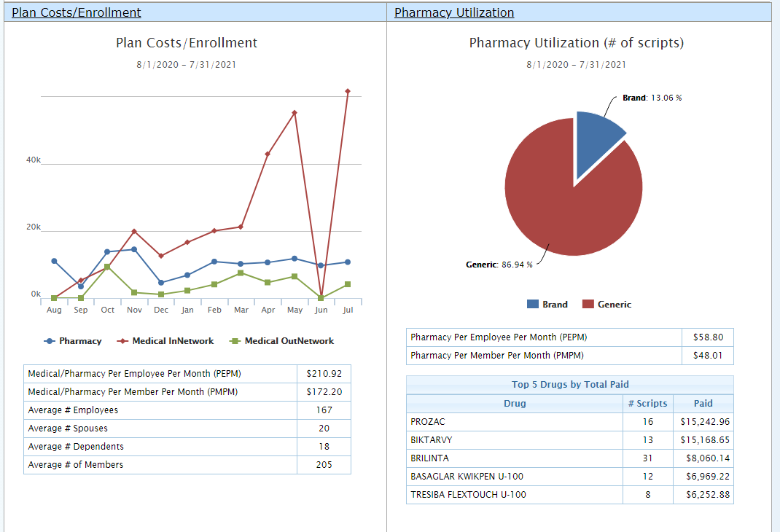This screenshot has width=780, height=532.
Task: Click the October Medical OutNetwork square marker
Action: tap(107, 267)
